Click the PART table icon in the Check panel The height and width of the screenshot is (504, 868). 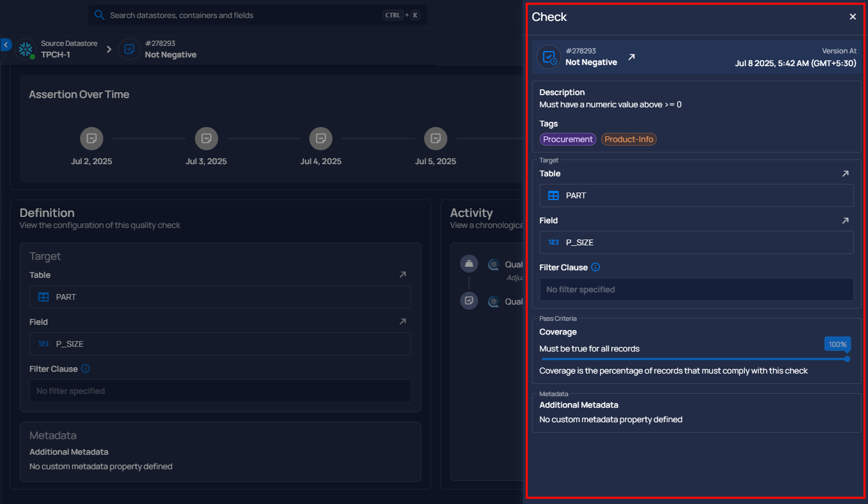coord(554,195)
